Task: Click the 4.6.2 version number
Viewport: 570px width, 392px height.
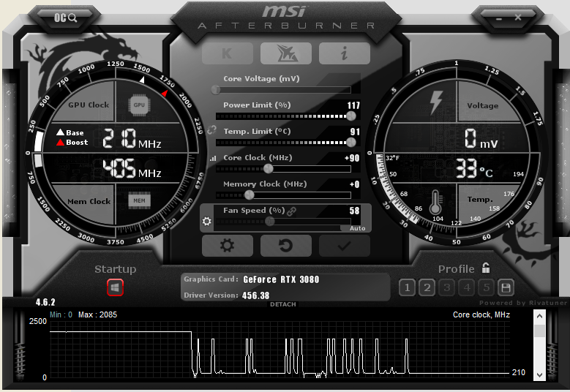Action: point(45,302)
